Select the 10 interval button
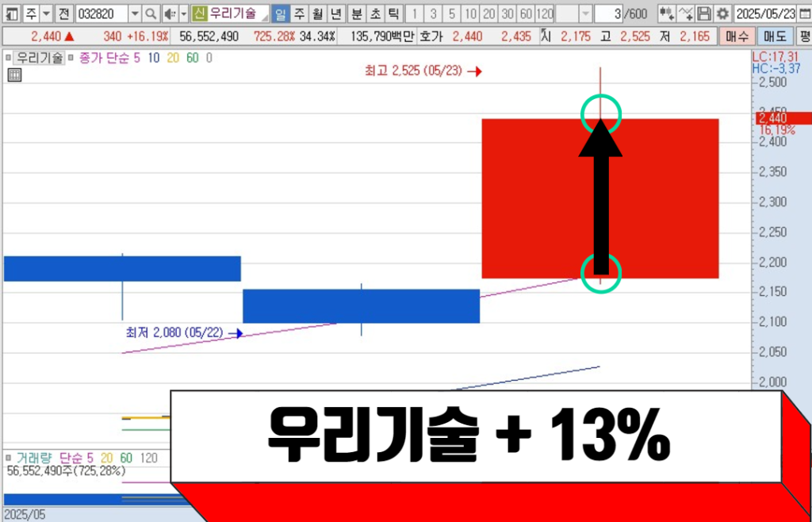The width and height of the screenshot is (812, 522). coord(471,13)
